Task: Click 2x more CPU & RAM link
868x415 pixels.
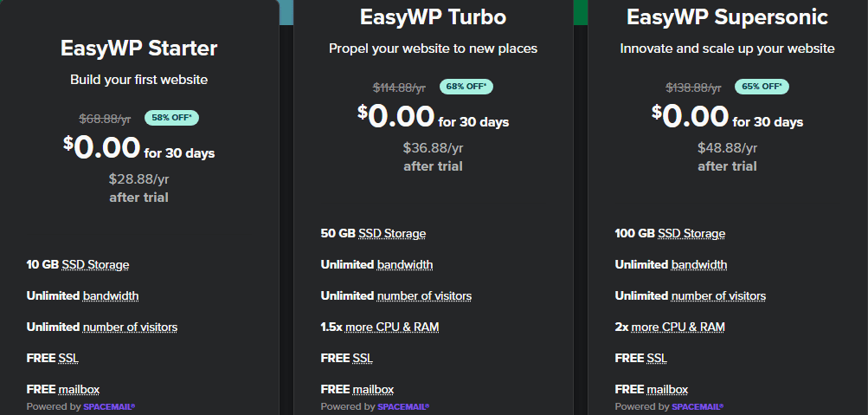Action: pos(678,327)
